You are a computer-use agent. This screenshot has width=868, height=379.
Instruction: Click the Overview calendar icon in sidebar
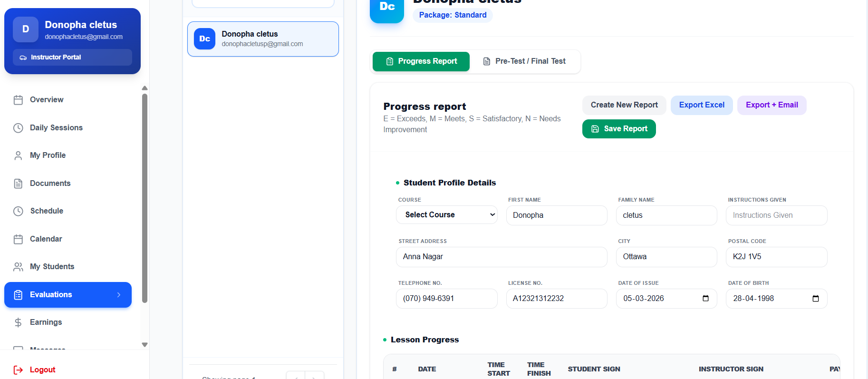click(18, 100)
